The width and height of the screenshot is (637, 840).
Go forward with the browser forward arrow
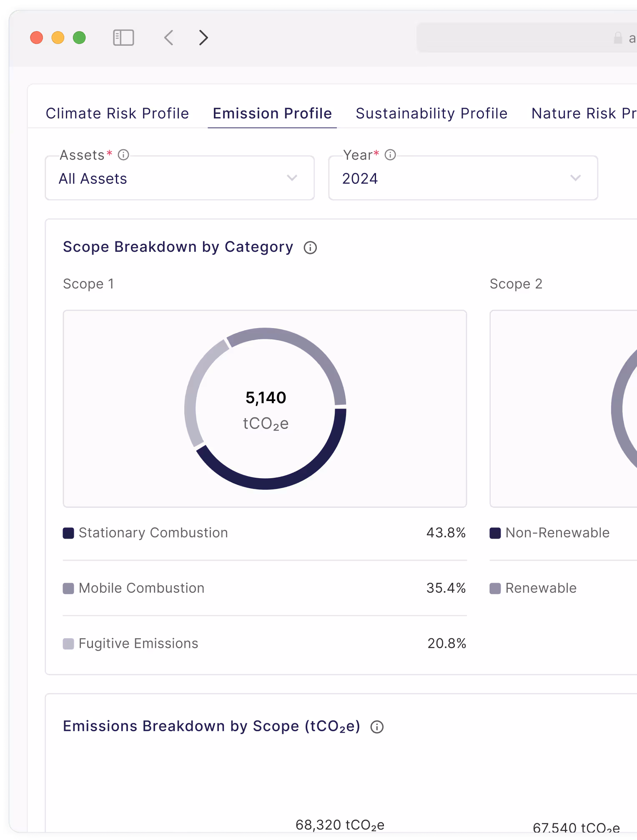(x=203, y=38)
